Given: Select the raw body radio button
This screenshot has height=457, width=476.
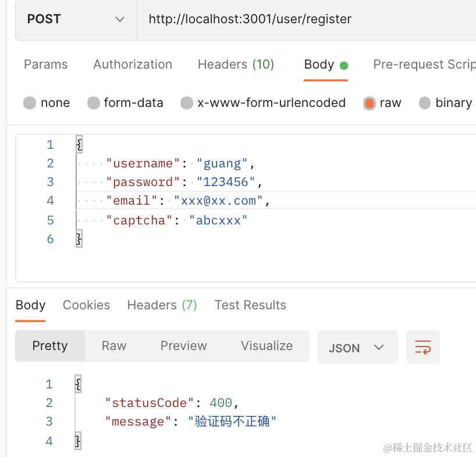Looking at the screenshot, I should [x=370, y=103].
